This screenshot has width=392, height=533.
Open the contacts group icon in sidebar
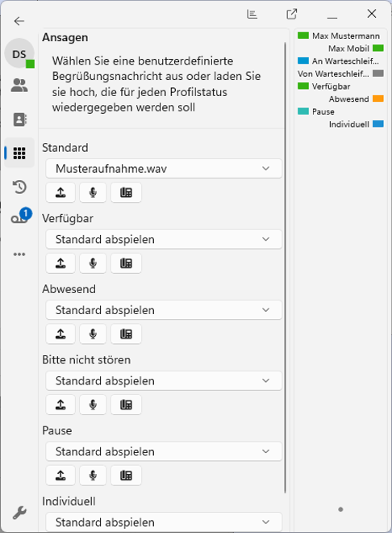tap(19, 86)
